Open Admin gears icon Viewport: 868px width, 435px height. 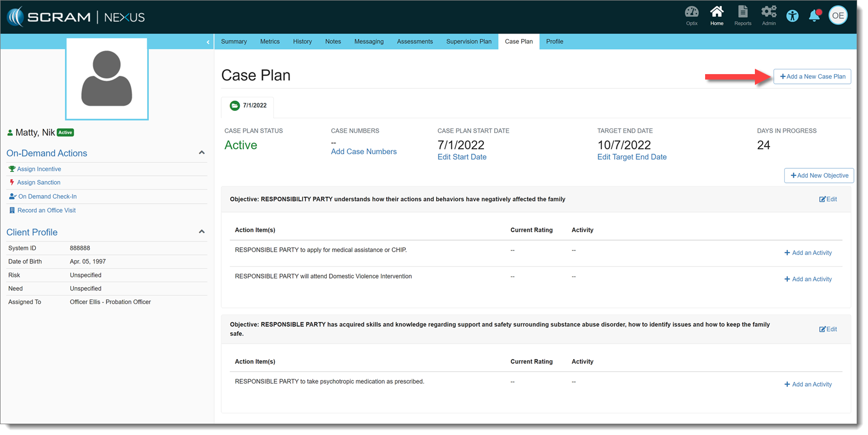point(768,15)
